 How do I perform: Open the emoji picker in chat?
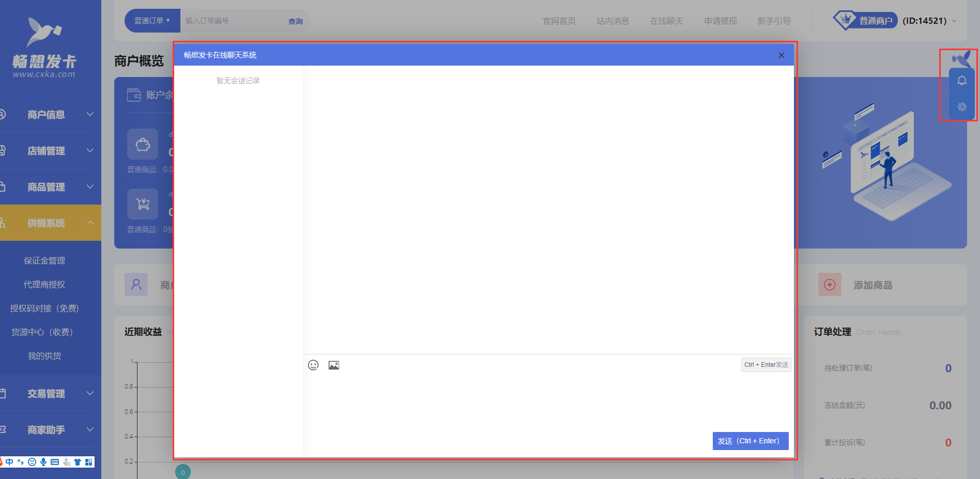tap(313, 365)
